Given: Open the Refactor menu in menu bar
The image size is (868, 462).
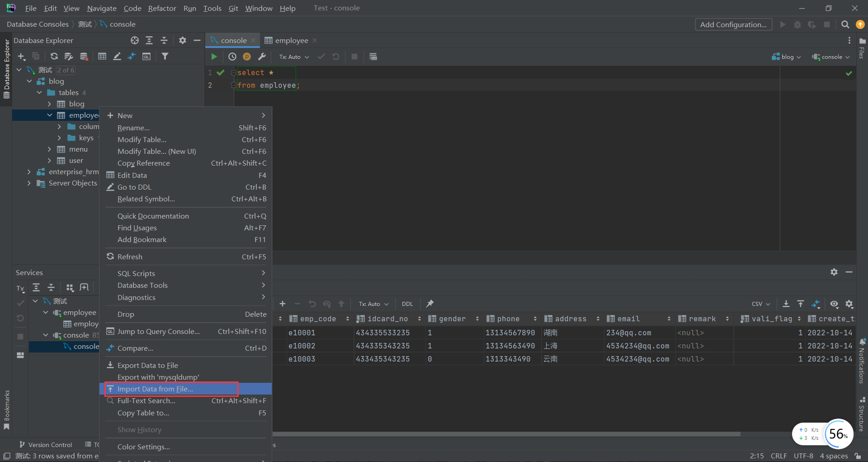Looking at the screenshot, I should [162, 8].
